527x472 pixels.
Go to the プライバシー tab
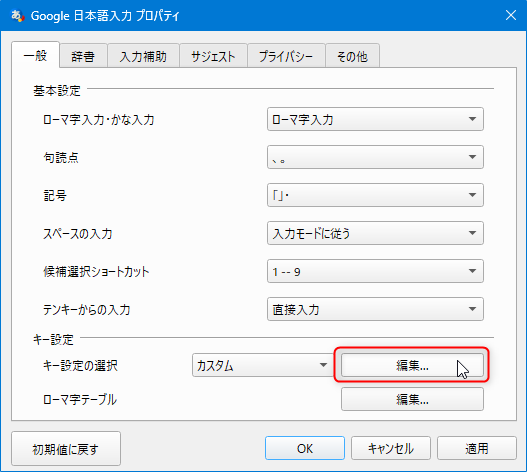[x=286, y=56]
